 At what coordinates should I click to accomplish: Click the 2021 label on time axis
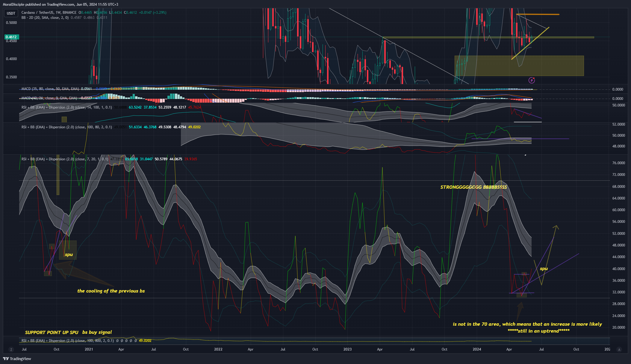(89, 349)
